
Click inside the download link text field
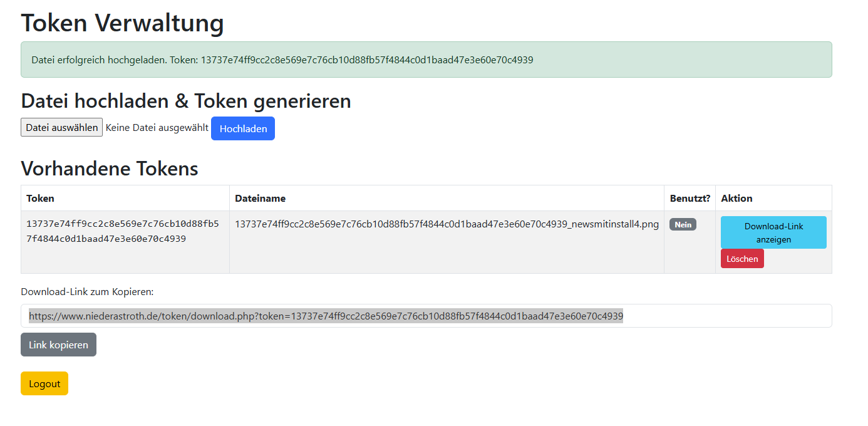click(426, 316)
